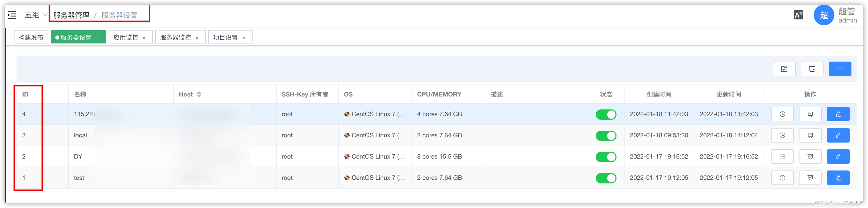Toggle the sidebar collapse hamburger icon
868x208 pixels.
coord(12,15)
